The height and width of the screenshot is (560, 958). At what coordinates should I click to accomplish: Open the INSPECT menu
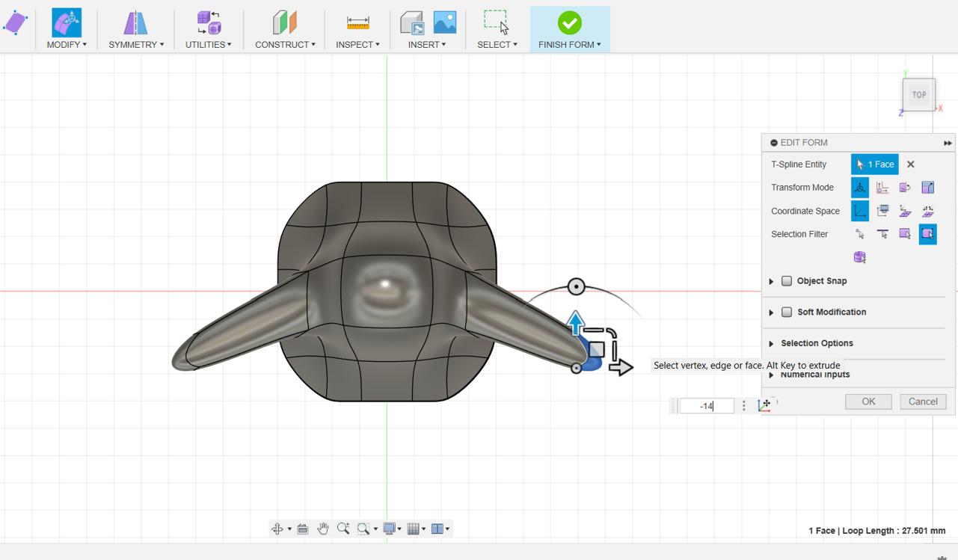pos(357,45)
